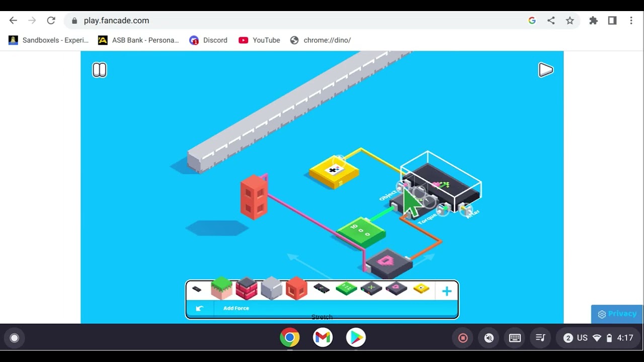Select the red brick block in inventory
644x362 pixels.
point(247,289)
